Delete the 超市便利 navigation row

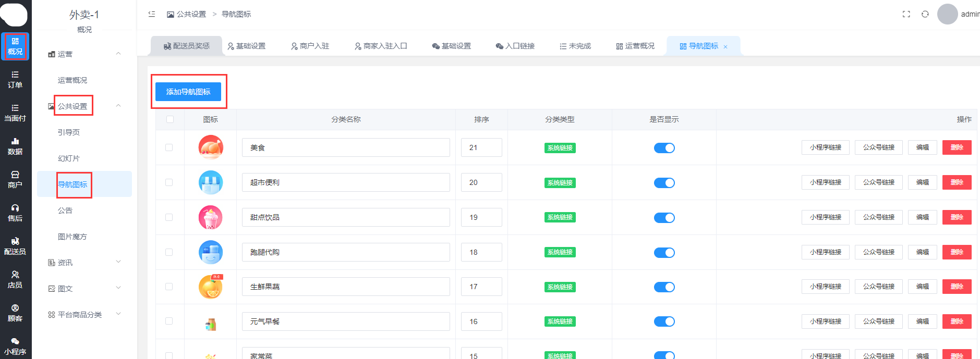pos(956,182)
